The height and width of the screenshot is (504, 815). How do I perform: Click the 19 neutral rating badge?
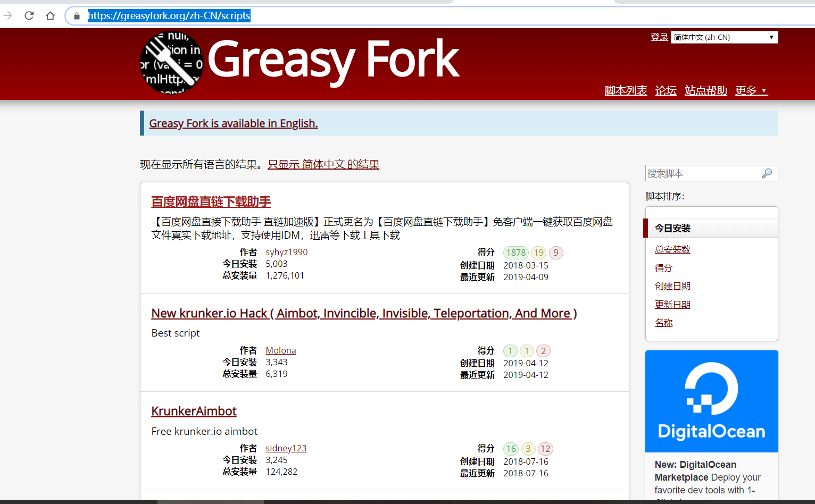click(539, 253)
